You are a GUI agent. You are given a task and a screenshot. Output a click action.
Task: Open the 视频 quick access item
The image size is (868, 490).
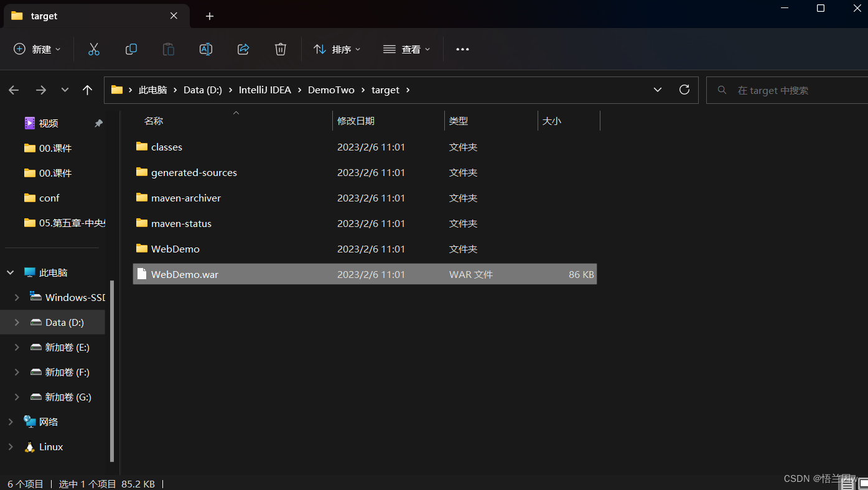click(49, 123)
